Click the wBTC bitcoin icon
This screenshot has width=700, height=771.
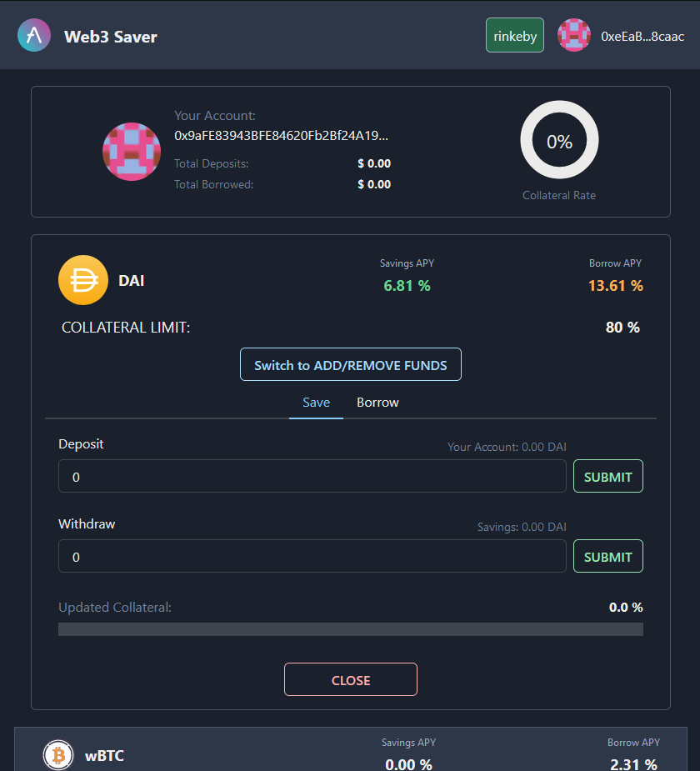pos(59,756)
